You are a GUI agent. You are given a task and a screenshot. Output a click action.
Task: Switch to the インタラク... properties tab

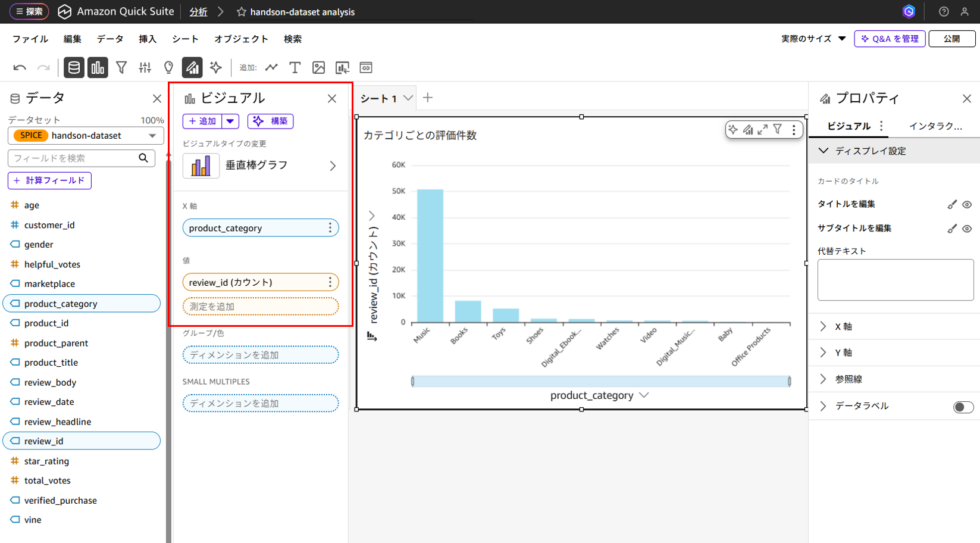(x=935, y=126)
